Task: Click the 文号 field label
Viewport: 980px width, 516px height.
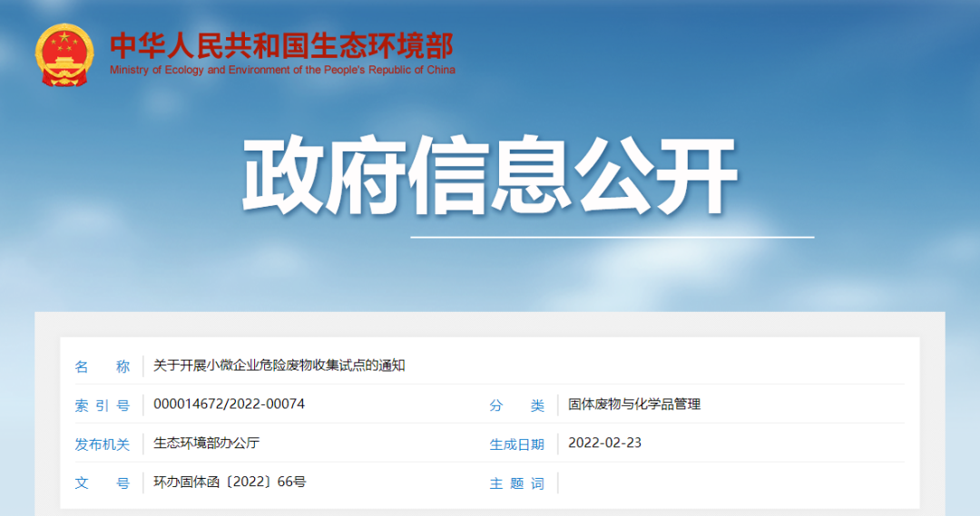Action: coord(103,482)
